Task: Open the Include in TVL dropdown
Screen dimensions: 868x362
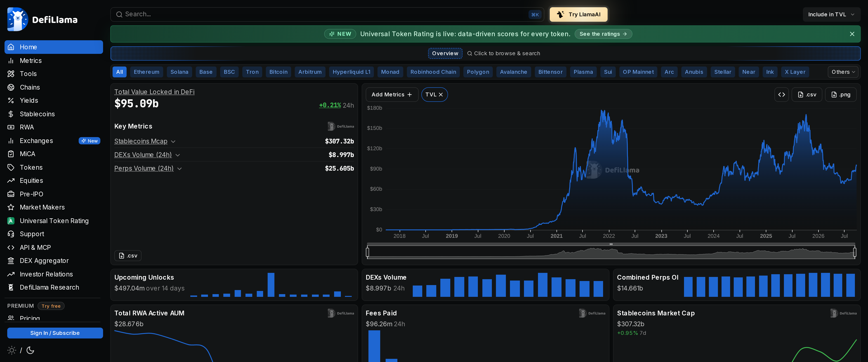Action: (x=831, y=14)
